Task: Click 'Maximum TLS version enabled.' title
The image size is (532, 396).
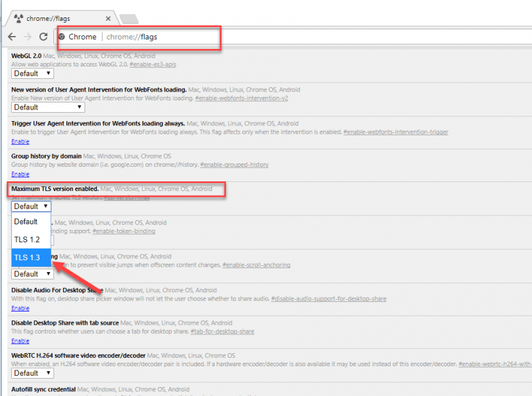Action: [x=55, y=189]
